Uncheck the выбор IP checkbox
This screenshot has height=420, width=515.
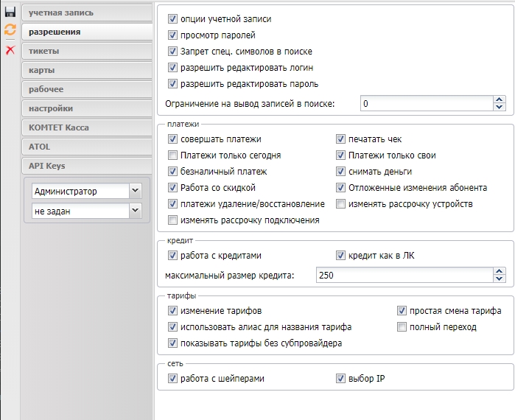pyautogui.click(x=341, y=379)
